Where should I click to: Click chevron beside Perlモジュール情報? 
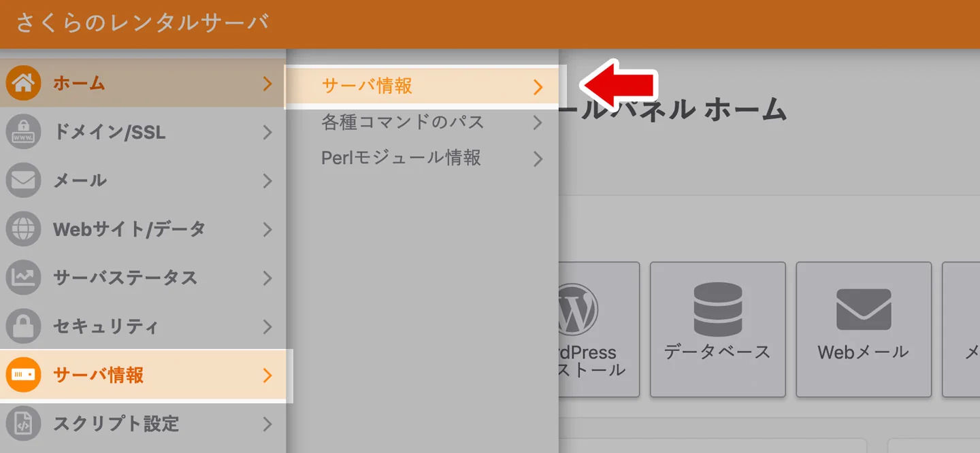tap(538, 159)
